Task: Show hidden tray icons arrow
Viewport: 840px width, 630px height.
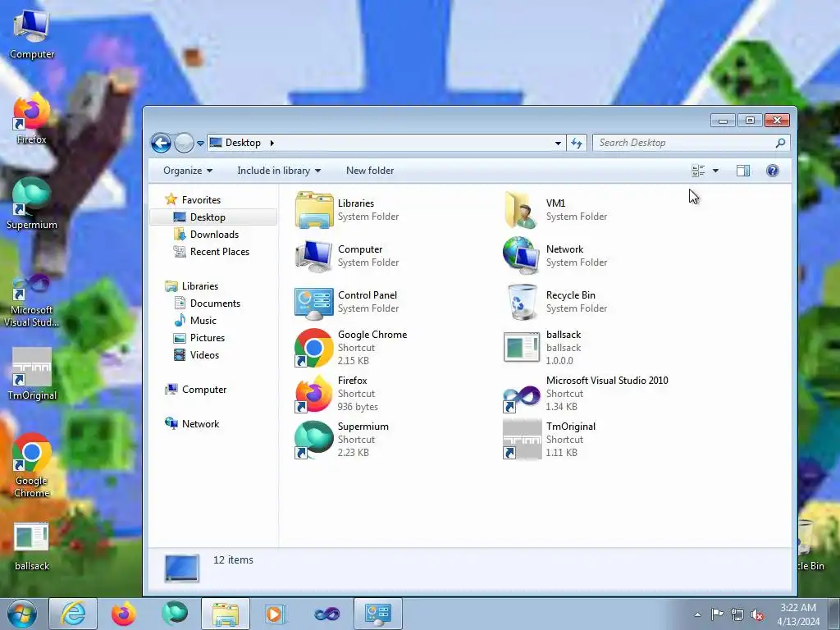Action: (x=697, y=614)
